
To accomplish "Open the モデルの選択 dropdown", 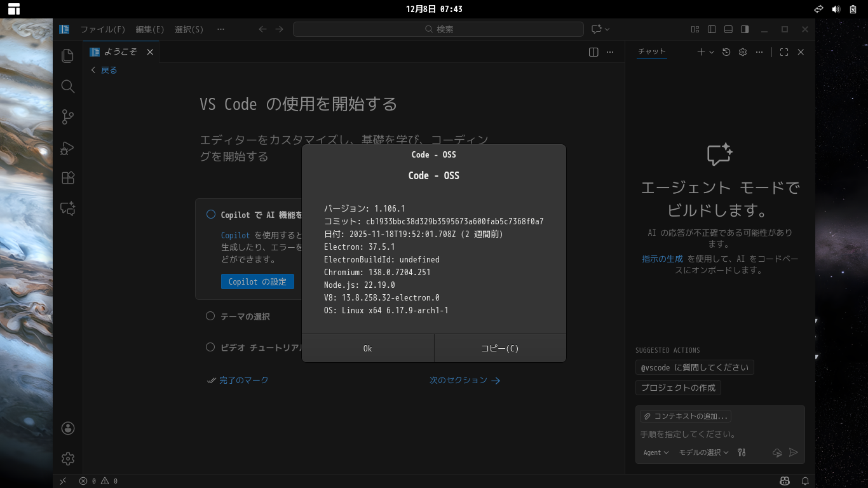I will coord(703,452).
